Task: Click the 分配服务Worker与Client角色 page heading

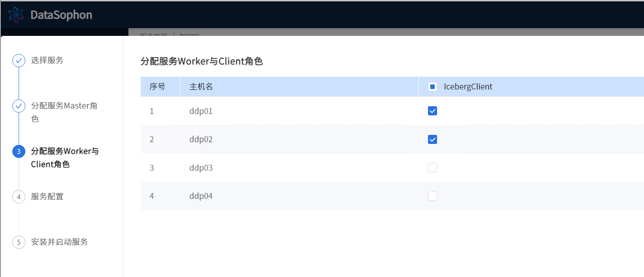Action: (202, 61)
